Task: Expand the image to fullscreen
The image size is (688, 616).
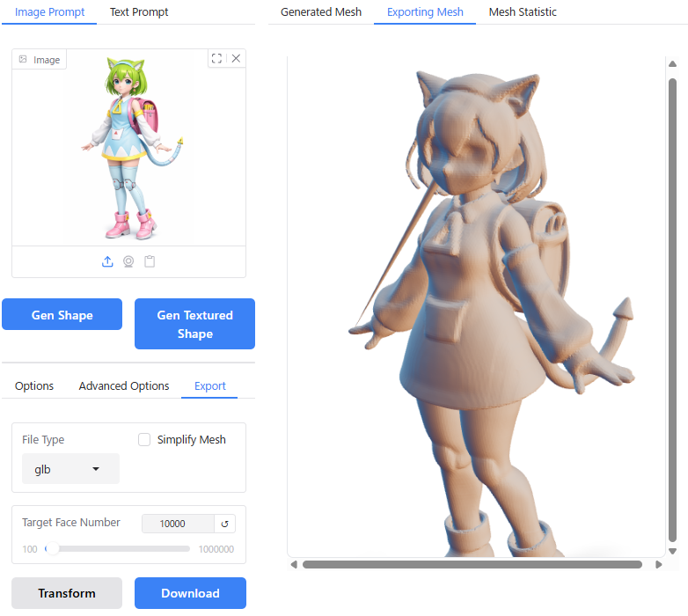Action: [217, 58]
